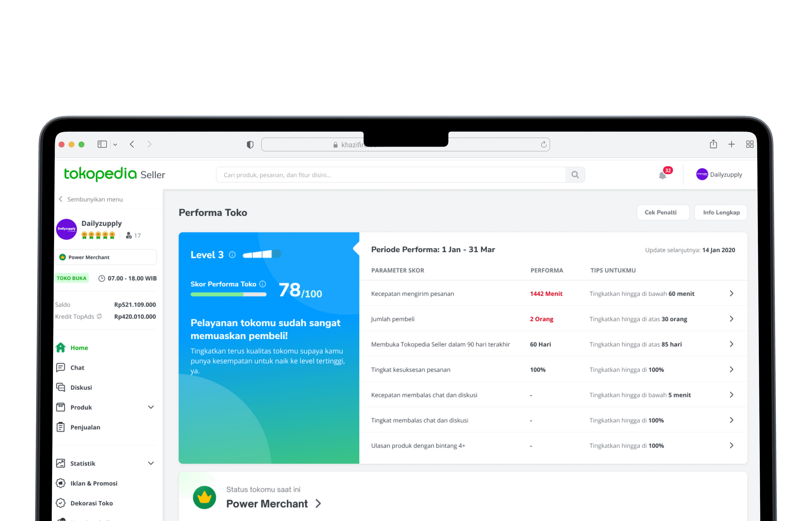The width and height of the screenshot is (812, 521).
Task: Click the browser privacy shield icon
Action: tap(250, 145)
